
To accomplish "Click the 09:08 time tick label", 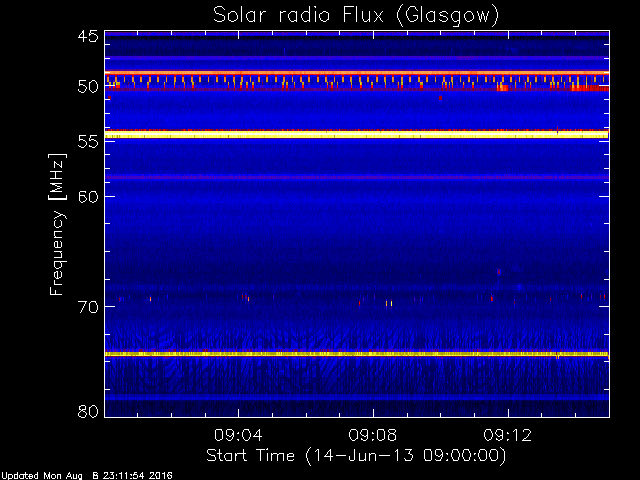I will (373, 435).
